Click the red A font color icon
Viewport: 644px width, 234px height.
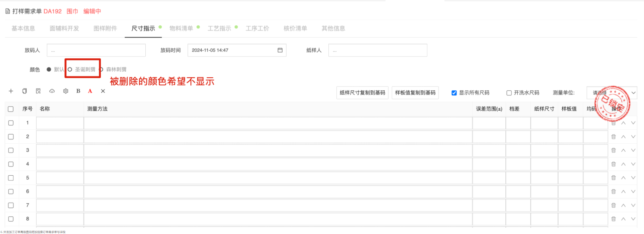90,91
